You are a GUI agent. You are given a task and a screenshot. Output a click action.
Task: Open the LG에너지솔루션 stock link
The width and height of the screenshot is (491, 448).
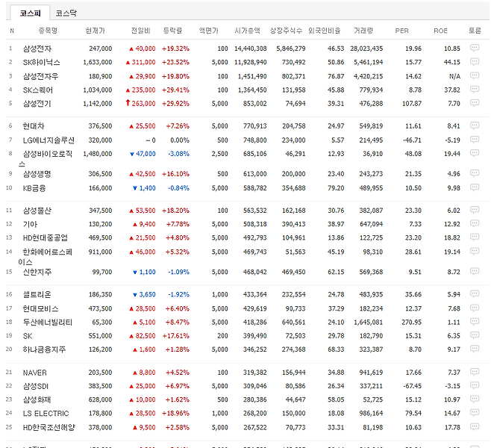tap(49, 140)
